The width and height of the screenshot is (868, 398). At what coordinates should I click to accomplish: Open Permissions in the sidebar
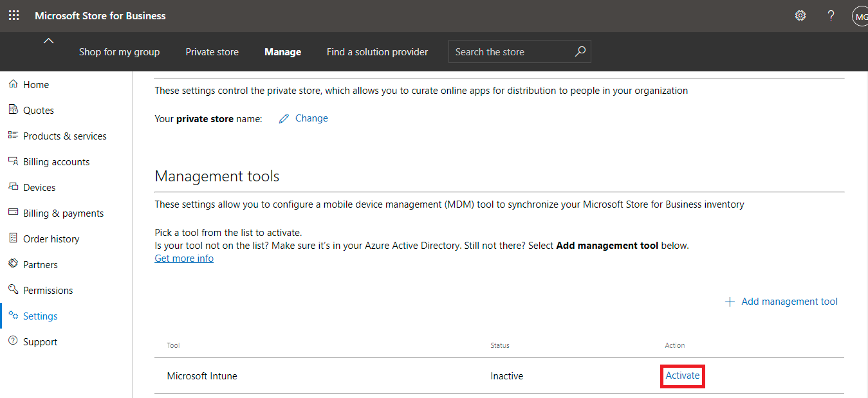point(48,290)
